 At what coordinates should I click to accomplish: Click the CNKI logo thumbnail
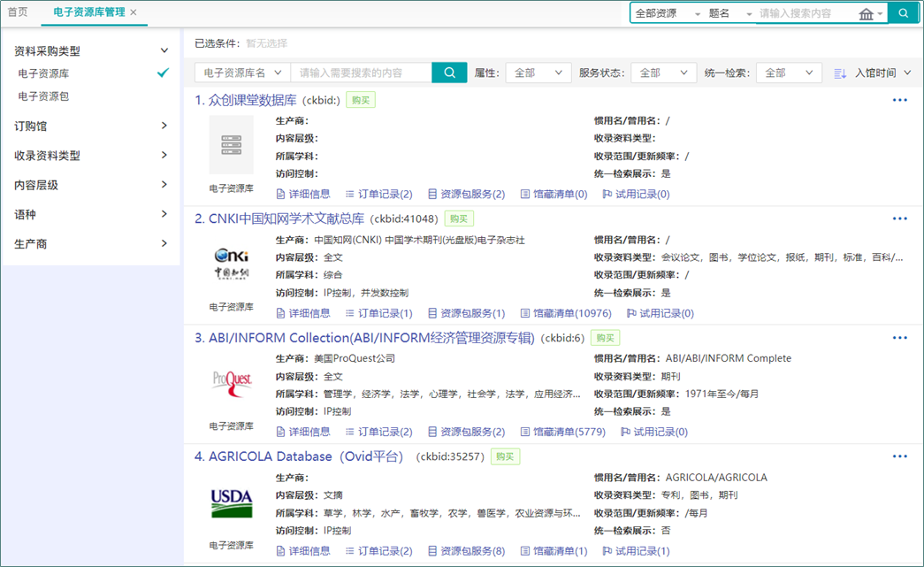tap(231, 264)
